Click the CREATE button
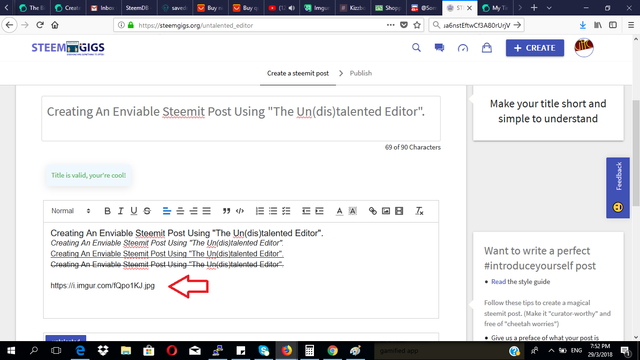Image resolution: width=640 pixels, height=360 pixels. tap(535, 48)
